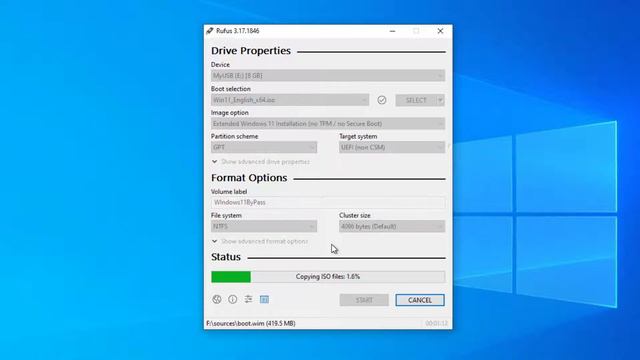
Task: Click the Rufus app icon in title bar
Action: pos(210,31)
